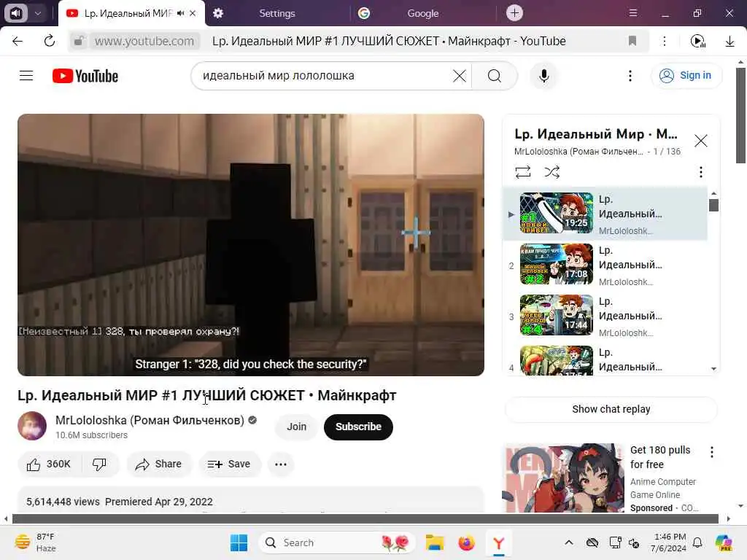The height and width of the screenshot is (560, 747).
Task: Switch to the Settings tab
Action: 276,13
